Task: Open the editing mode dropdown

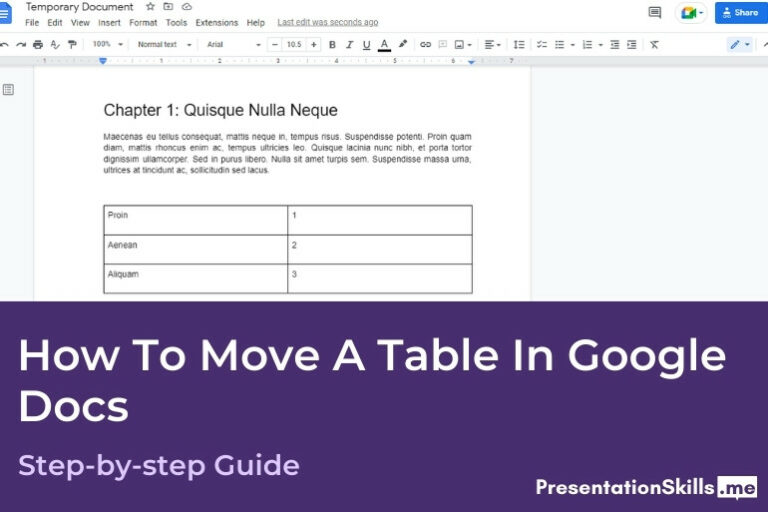Action: [x=740, y=45]
